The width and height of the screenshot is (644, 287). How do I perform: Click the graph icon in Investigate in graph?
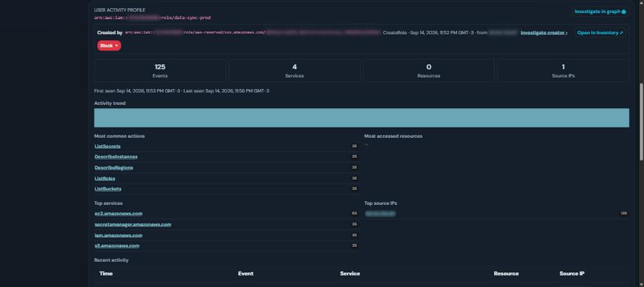tap(624, 12)
